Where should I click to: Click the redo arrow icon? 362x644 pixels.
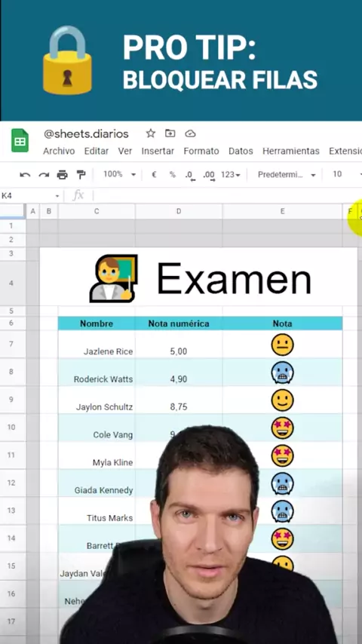[x=44, y=175]
